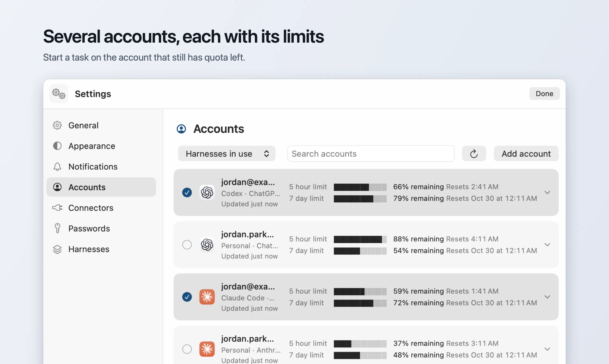Click the Harnesses layers icon
Screen dimensions: 609x364
click(x=57, y=249)
